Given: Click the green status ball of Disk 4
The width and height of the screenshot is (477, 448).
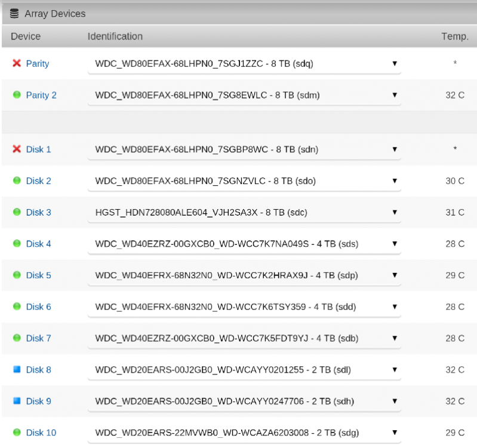Looking at the screenshot, I should [17, 244].
